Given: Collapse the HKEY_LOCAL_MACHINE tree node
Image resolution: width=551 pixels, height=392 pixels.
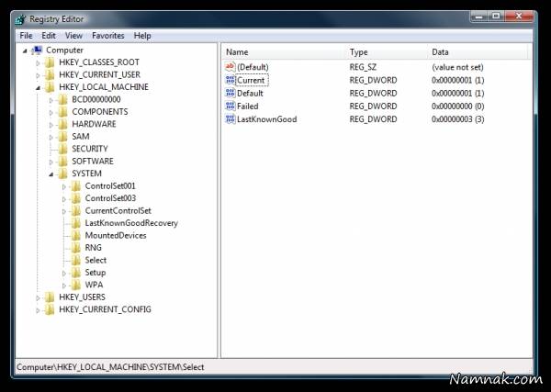Looking at the screenshot, I should coord(39,87).
